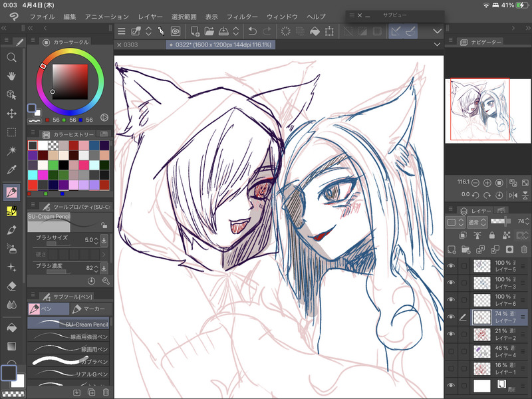Select the Auto select wand tool

11,150
